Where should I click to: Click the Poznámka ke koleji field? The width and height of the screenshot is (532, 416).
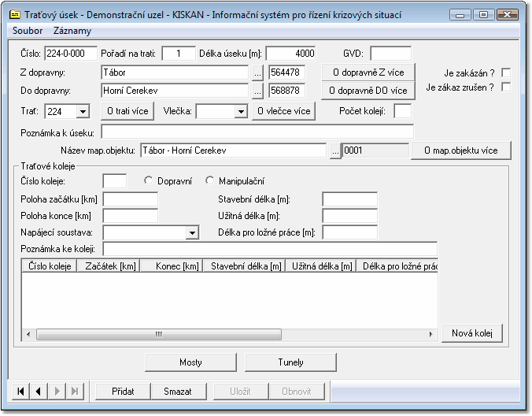point(270,249)
